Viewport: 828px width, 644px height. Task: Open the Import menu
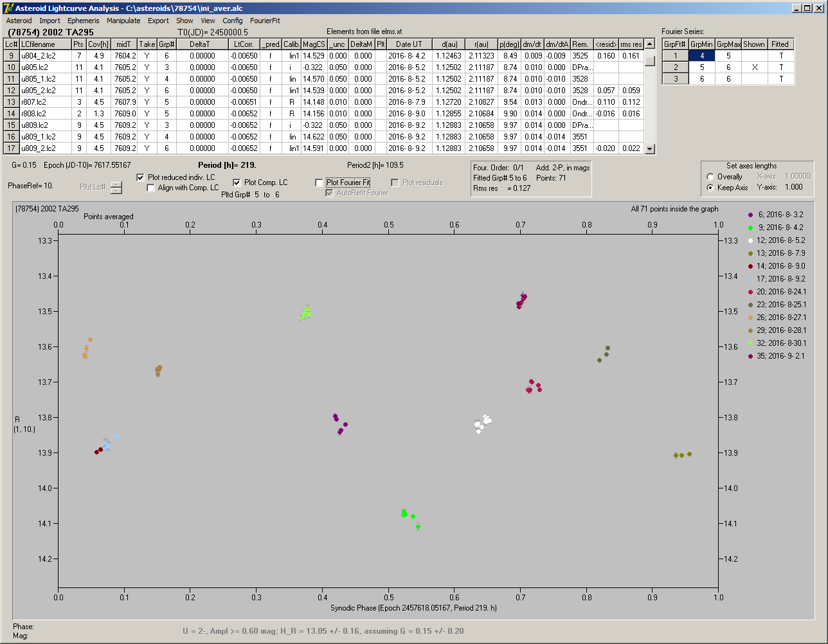tap(50, 21)
